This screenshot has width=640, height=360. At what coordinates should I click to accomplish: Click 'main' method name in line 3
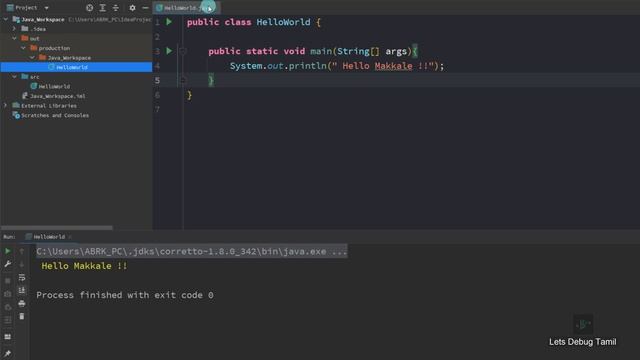[x=321, y=51]
